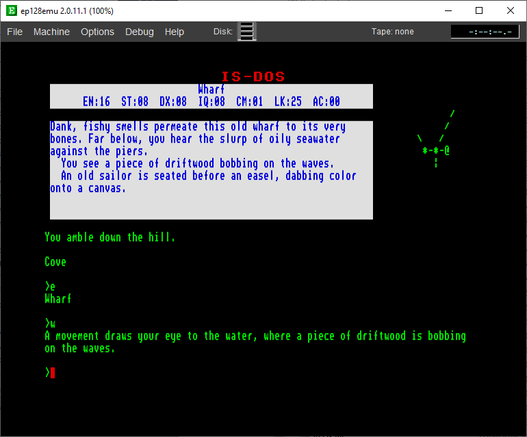
Task: Click the ep128emu app icon in title bar
Action: tap(11, 11)
